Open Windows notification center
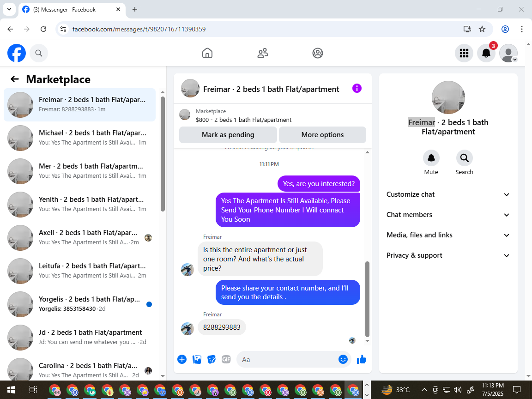The height and width of the screenshot is (399, 532). coord(517,389)
